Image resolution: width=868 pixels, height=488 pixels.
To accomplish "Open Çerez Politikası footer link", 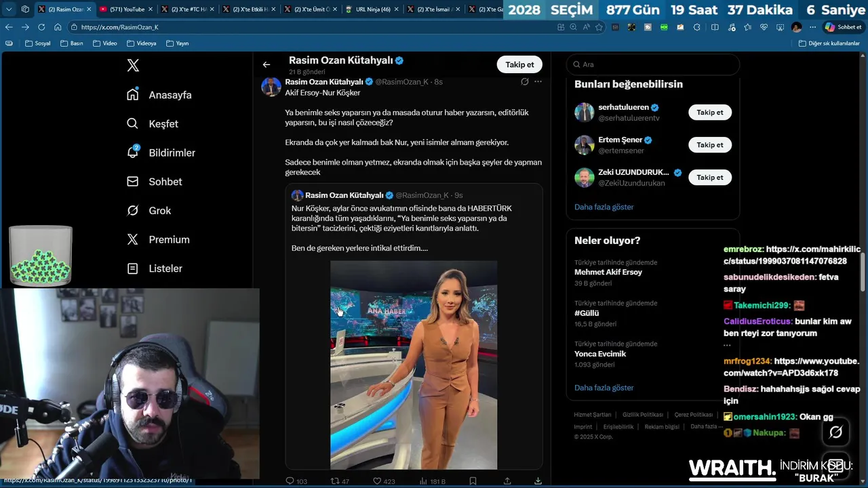I will click(x=693, y=415).
